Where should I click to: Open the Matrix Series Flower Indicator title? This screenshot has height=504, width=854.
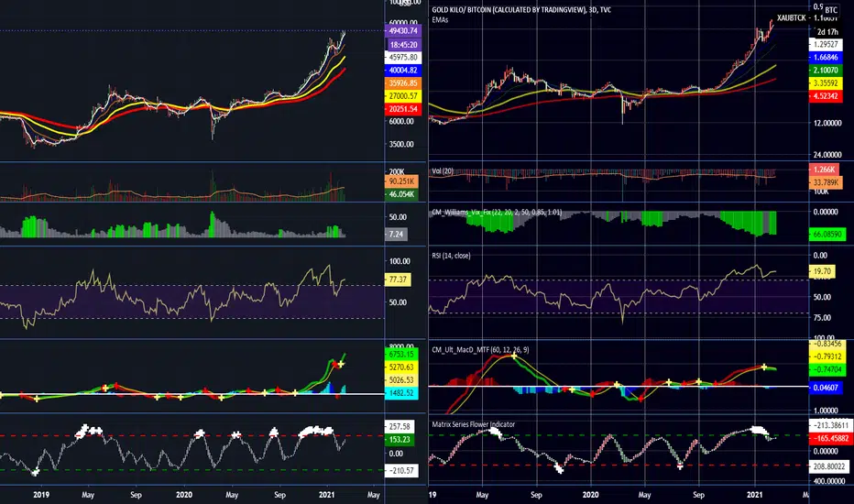pos(474,424)
